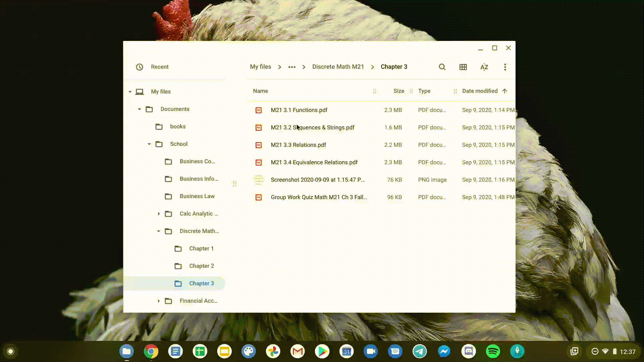Select Business Co folder in sidebar
Image resolution: width=644 pixels, height=362 pixels.
(174, 162)
